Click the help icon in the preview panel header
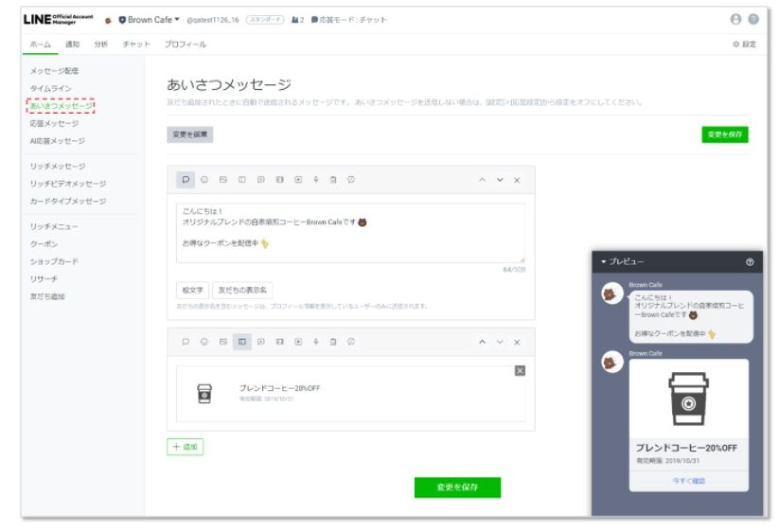This screenshot has width=779, height=532. (x=750, y=262)
